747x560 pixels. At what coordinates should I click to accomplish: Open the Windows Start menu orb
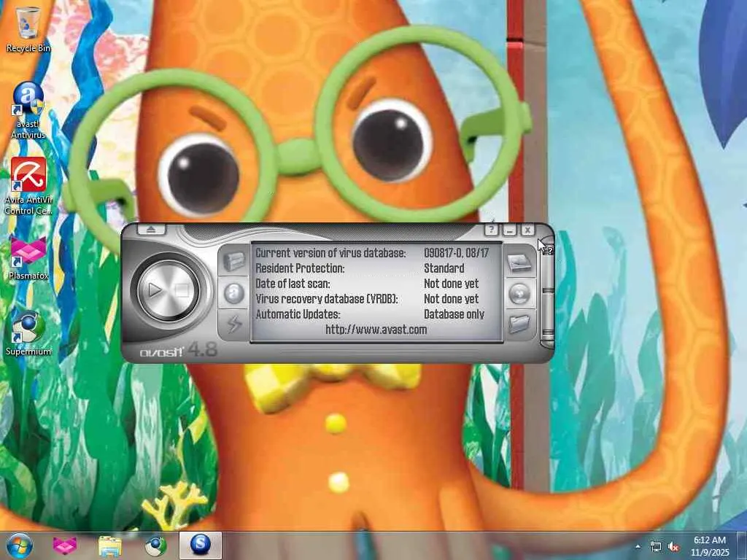click(x=20, y=545)
